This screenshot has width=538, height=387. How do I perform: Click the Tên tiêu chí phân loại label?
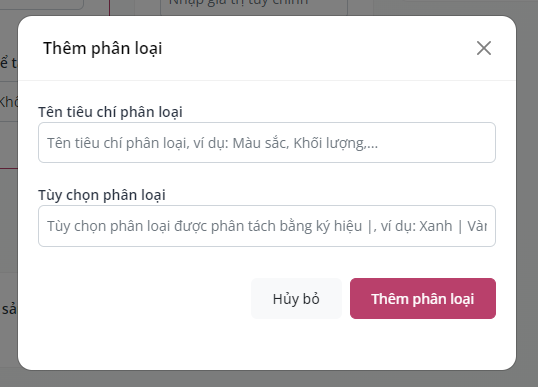[x=110, y=112]
